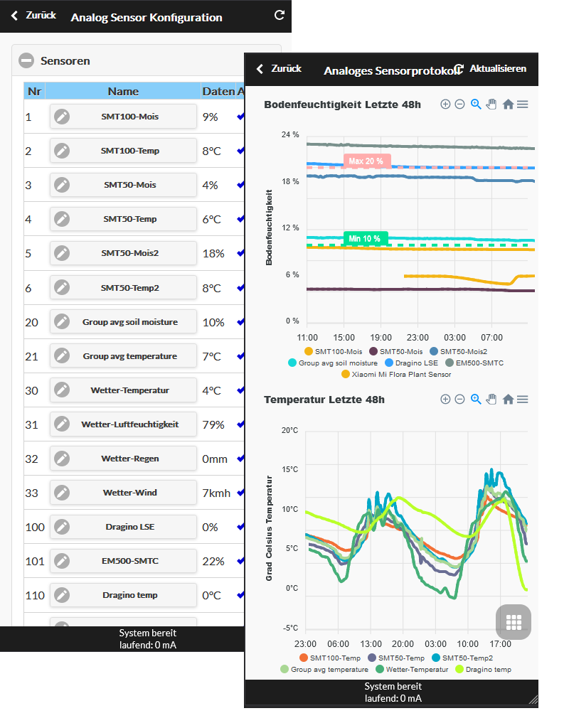
Task: Open the Bodenfeuchtigkeit chart hamburger menu
Action: point(523,105)
